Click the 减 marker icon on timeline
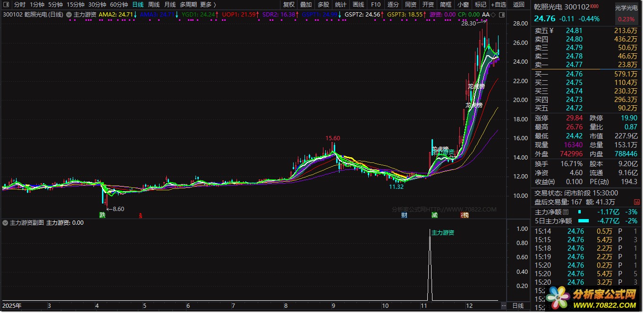The width and height of the screenshot is (644, 313). coord(434,215)
